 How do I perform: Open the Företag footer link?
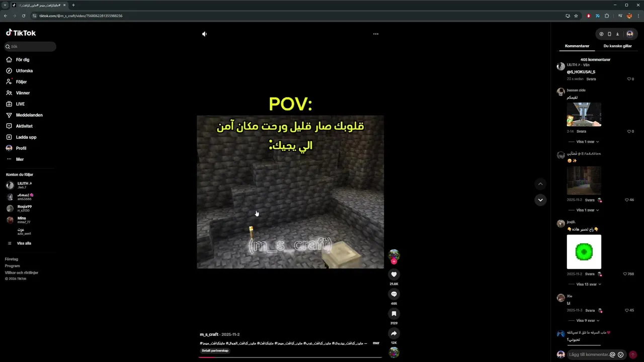tap(12, 259)
